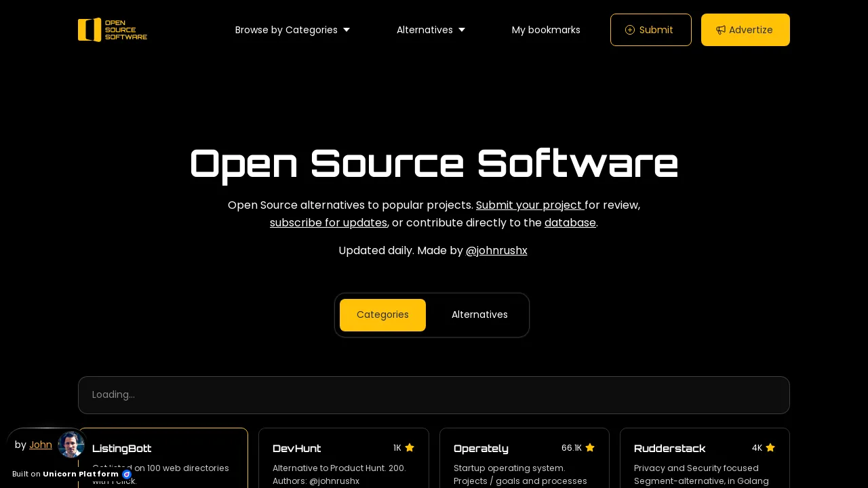The width and height of the screenshot is (868, 488).
Task: Click John's avatar photo in the corner badge
Action: pyautogui.click(x=71, y=445)
